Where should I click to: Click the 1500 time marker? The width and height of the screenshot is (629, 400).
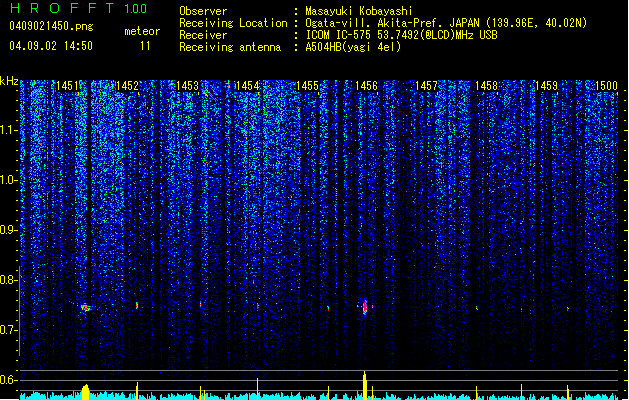pyautogui.click(x=606, y=86)
